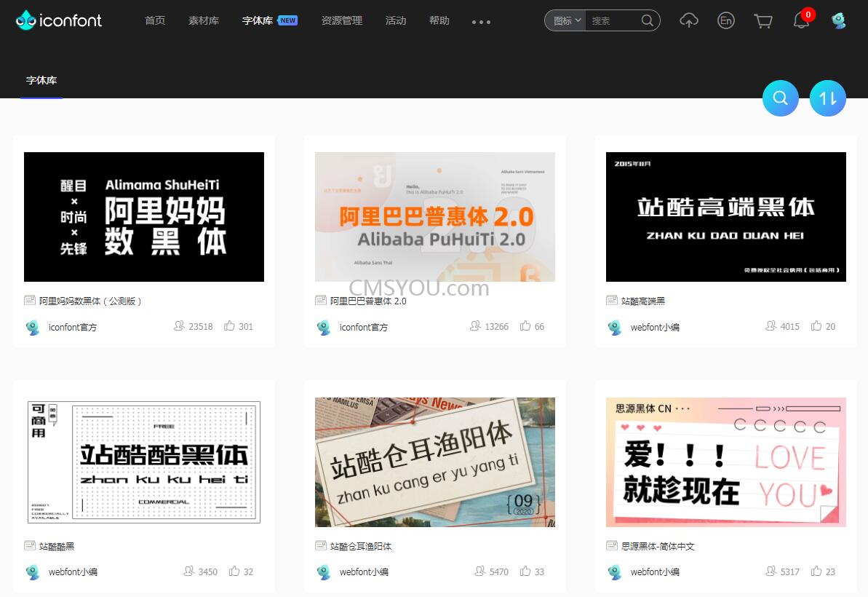Open the upload cloud icon
Image resolution: width=868 pixels, height=597 pixels.
pyautogui.click(x=688, y=20)
